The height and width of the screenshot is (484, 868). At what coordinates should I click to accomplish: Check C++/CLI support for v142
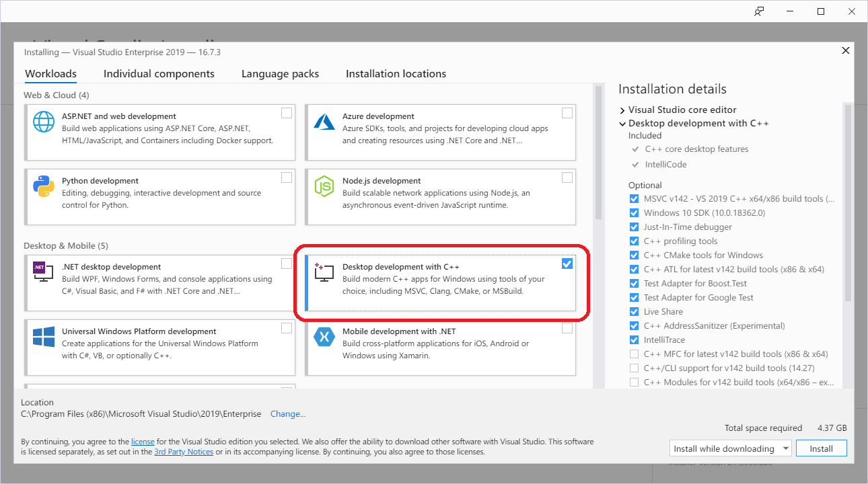[x=634, y=368]
